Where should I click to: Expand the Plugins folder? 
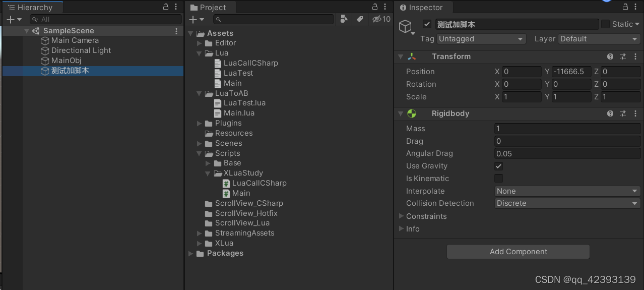click(x=200, y=123)
